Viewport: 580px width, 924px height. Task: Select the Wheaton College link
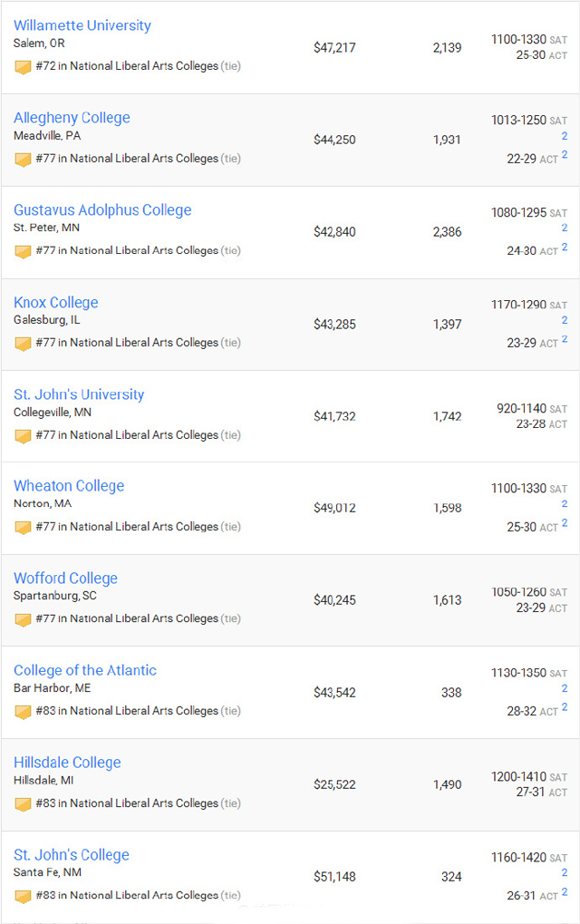pyautogui.click(x=69, y=485)
